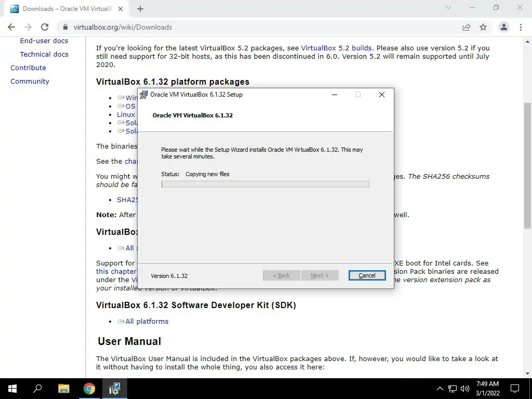The width and height of the screenshot is (532, 399).
Task: Close the Downloads – Oracle VM VirtualBox tab
Action: (121, 9)
